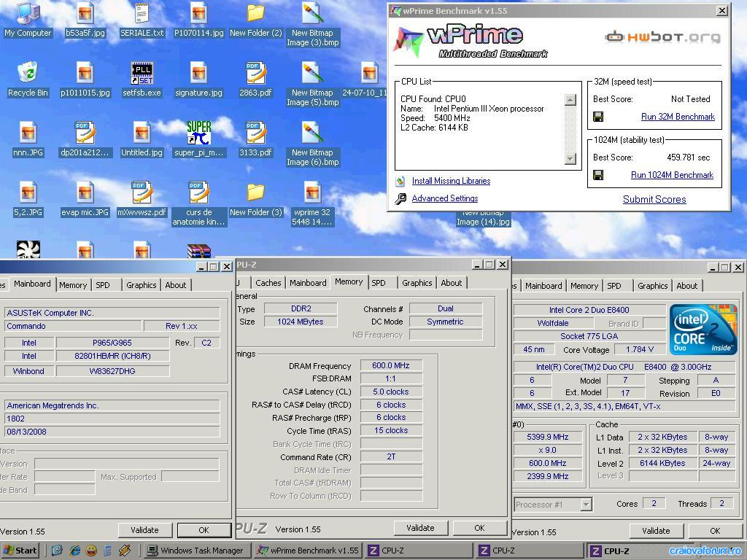The image size is (747, 560).
Task: Open About tab in middle CPU-Z
Action: (451, 283)
